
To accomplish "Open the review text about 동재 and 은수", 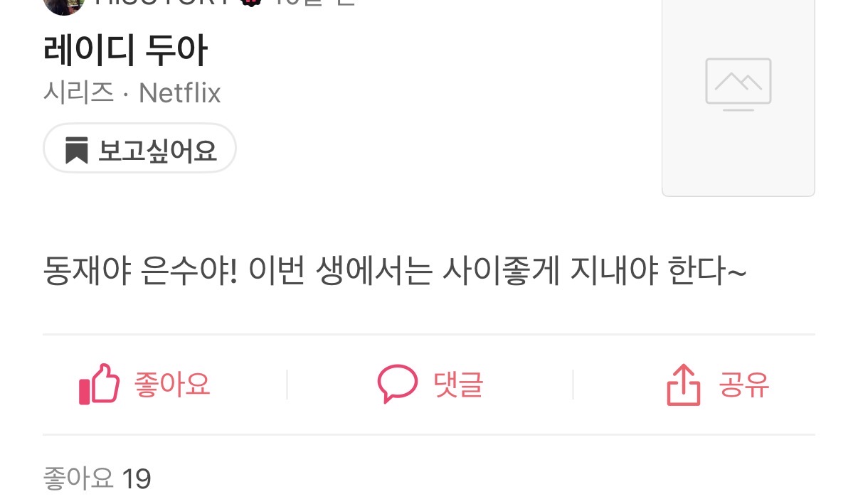I will [x=395, y=272].
